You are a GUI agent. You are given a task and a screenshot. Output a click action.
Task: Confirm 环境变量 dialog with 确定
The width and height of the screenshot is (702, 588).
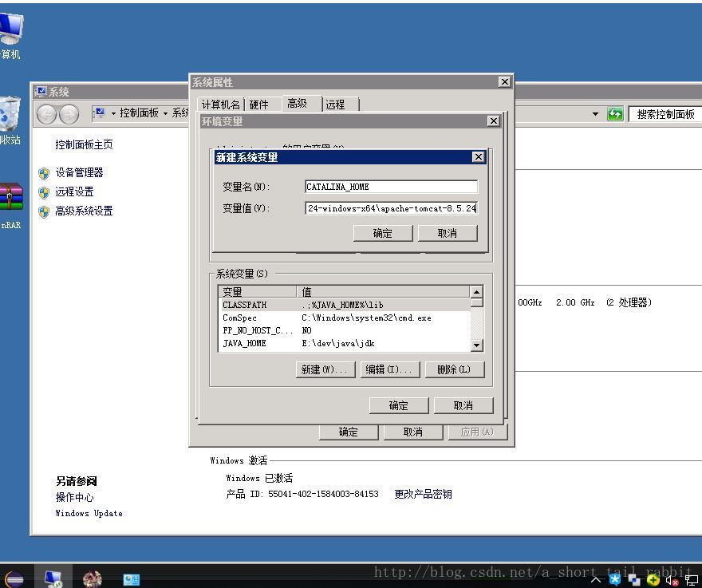[x=398, y=405]
